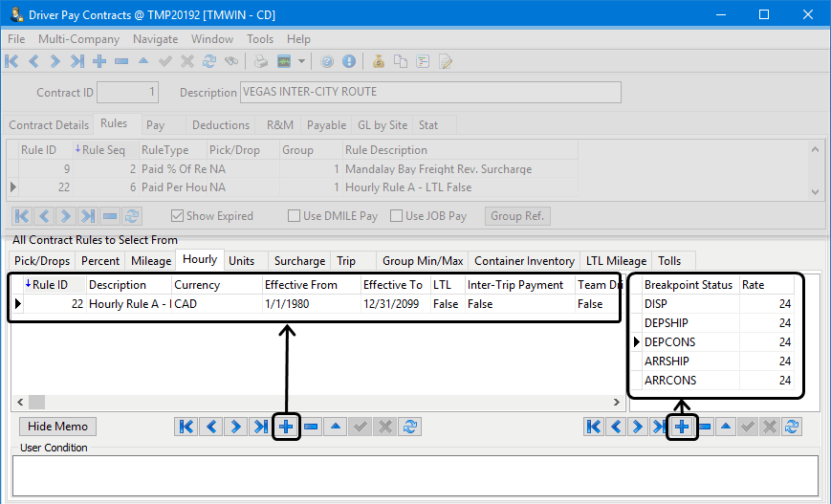Delete hourly rule using minus icon

pyautogui.click(x=311, y=427)
